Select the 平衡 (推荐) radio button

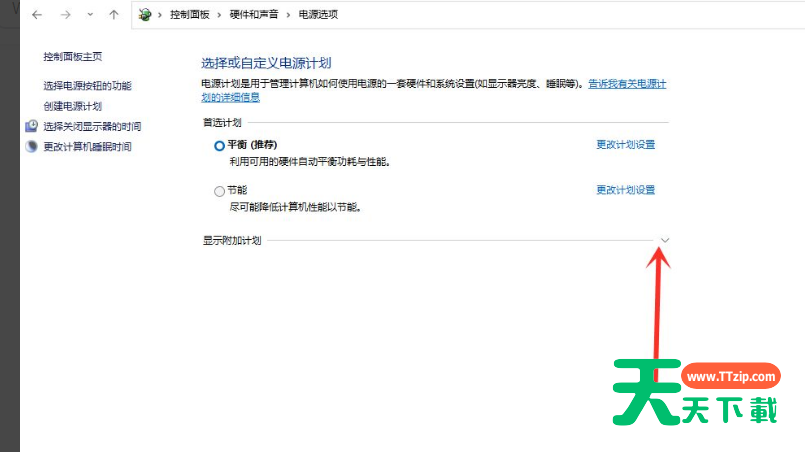[219, 146]
